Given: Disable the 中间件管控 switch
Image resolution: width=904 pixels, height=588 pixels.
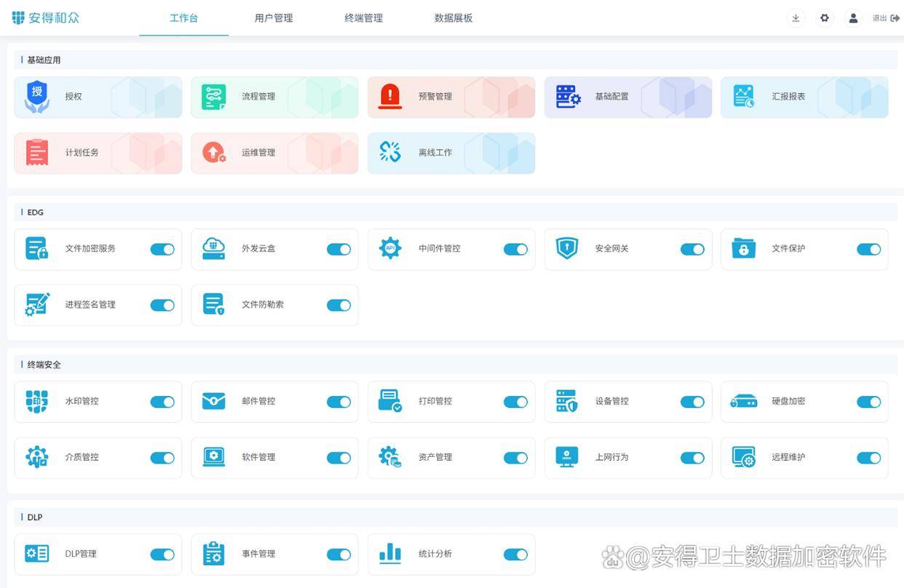Looking at the screenshot, I should 516,250.
